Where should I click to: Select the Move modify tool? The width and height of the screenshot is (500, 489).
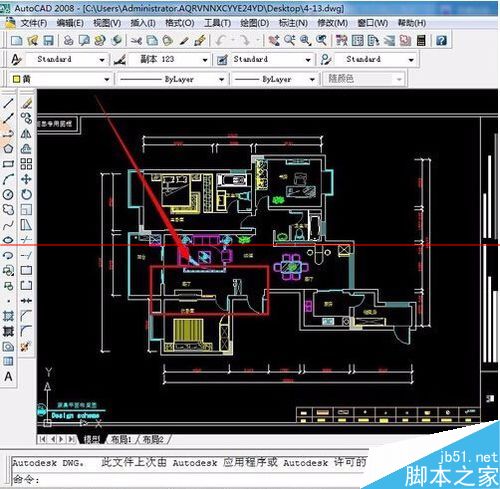(26, 179)
